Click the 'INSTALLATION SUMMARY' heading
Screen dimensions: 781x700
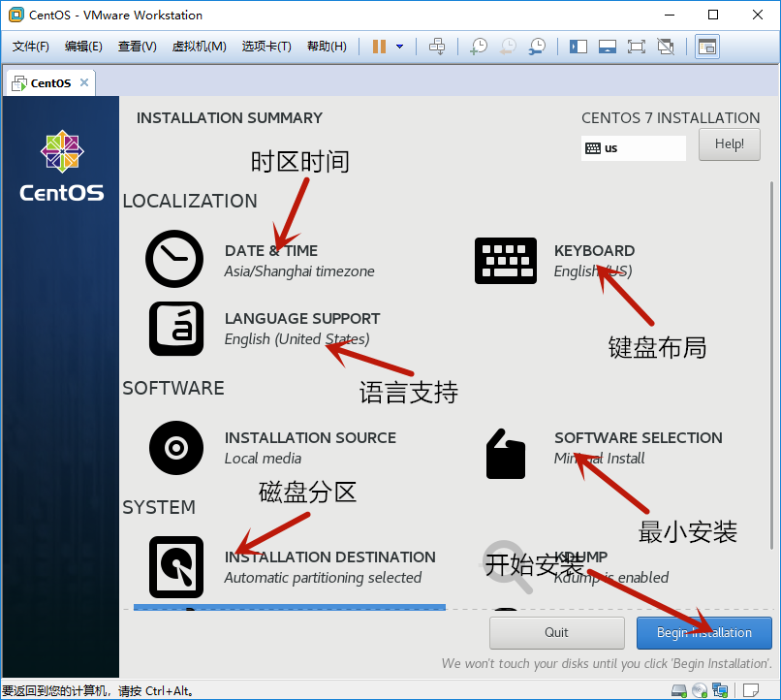coord(229,118)
